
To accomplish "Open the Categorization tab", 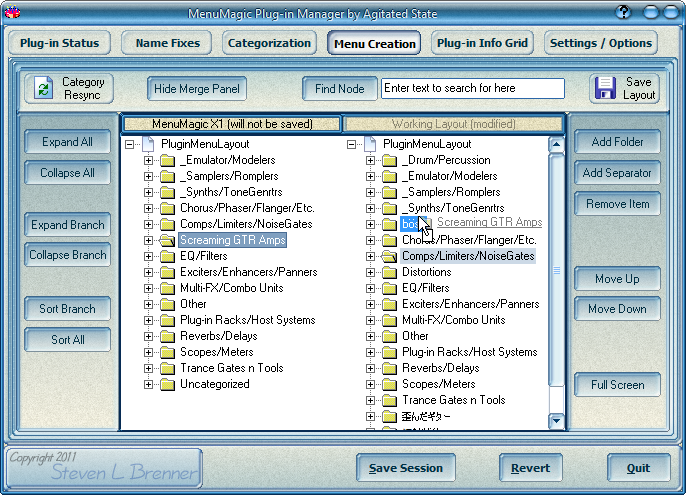I will coord(269,43).
